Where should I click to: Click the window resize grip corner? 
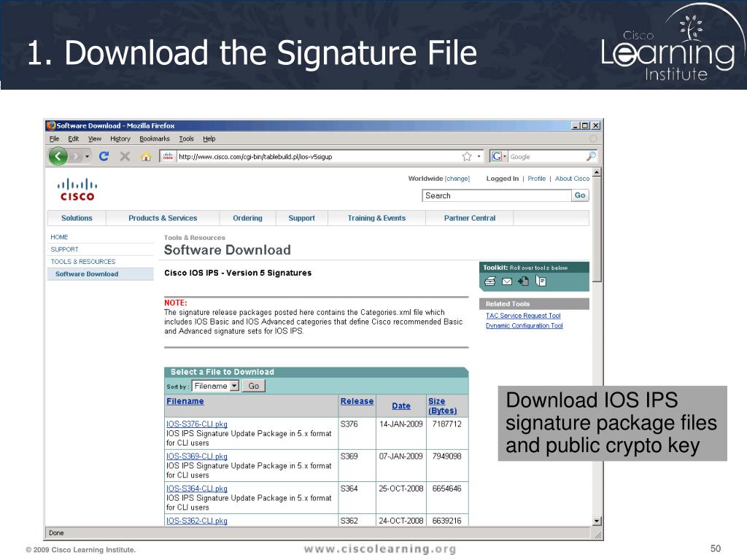[x=598, y=534]
